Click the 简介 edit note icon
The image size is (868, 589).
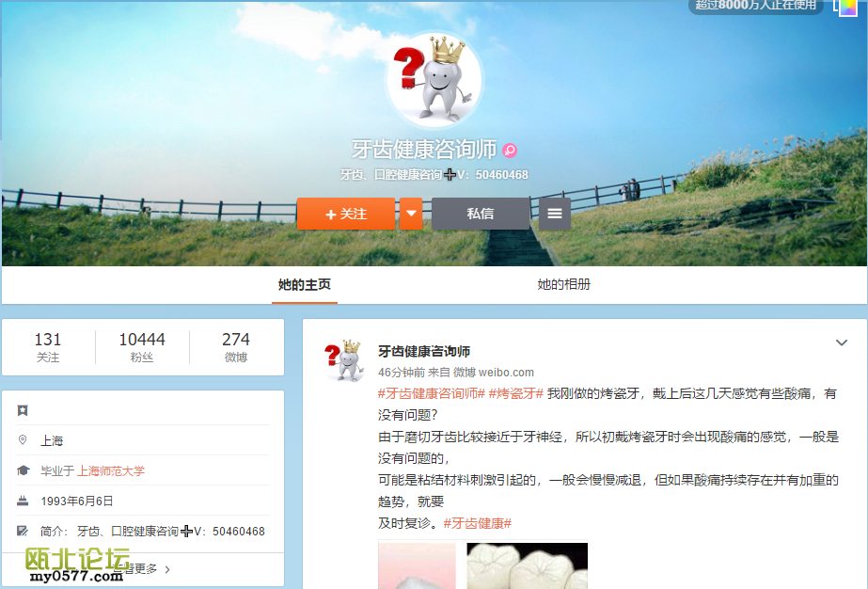23,531
